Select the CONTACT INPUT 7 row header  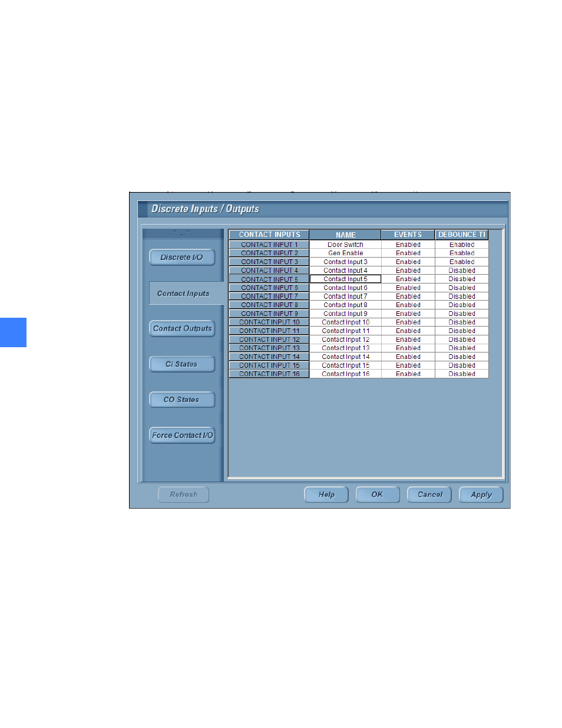coord(269,297)
